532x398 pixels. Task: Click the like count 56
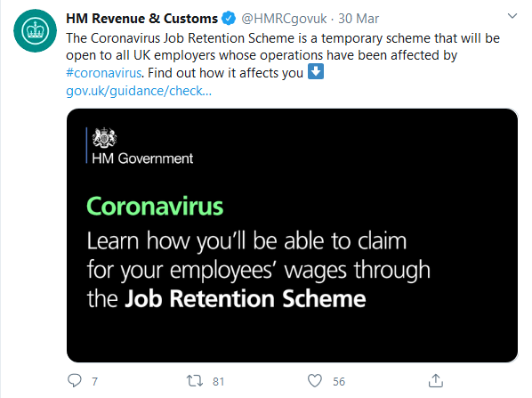pyautogui.click(x=339, y=382)
